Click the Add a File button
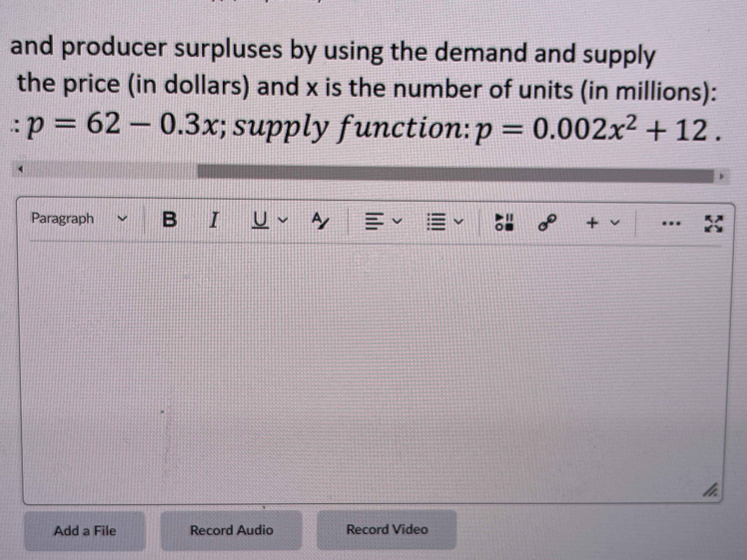The width and height of the screenshot is (747, 560). [x=85, y=531]
